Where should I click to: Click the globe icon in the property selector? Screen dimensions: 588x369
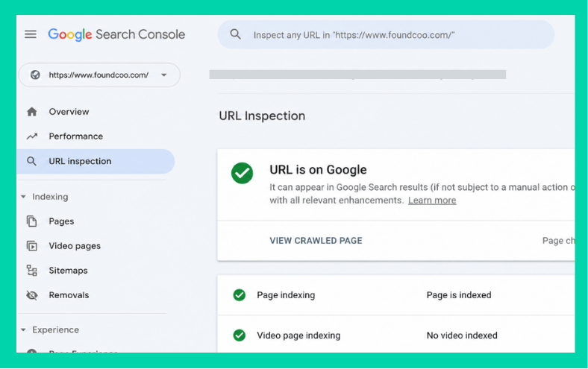point(35,75)
